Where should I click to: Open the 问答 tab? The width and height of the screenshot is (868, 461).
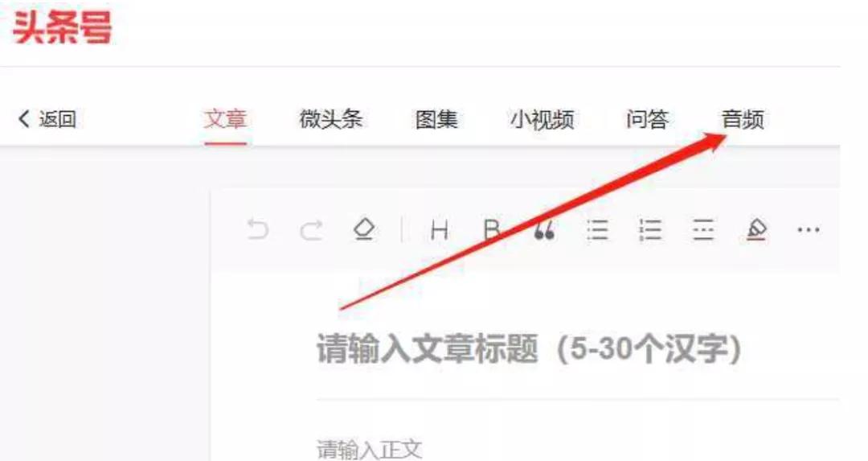coord(647,118)
